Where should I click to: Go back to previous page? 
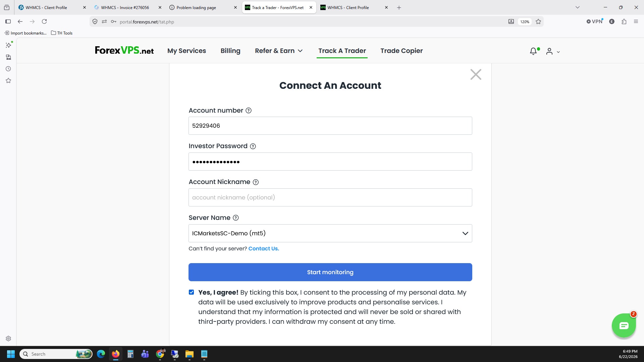20,21
